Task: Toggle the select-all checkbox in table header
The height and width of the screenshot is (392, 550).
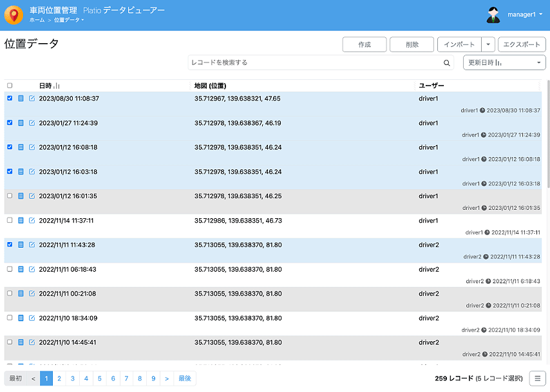Action: (10, 86)
